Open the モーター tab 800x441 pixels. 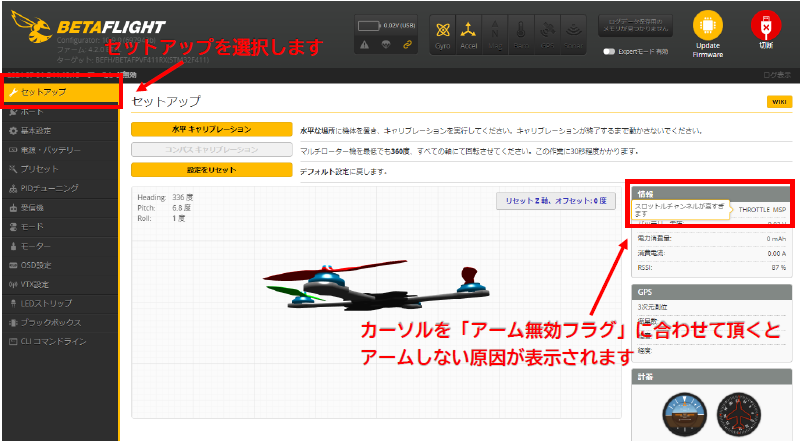(x=60, y=246)
